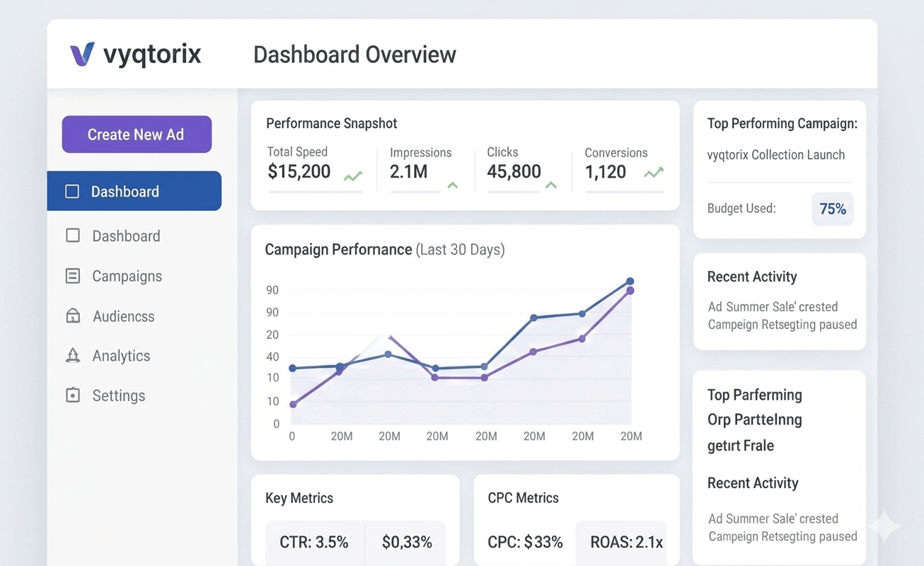Open the vyqtorix Collection Launch campaign
The width and height of the screenshot is (924, 566).
[776, 155]
